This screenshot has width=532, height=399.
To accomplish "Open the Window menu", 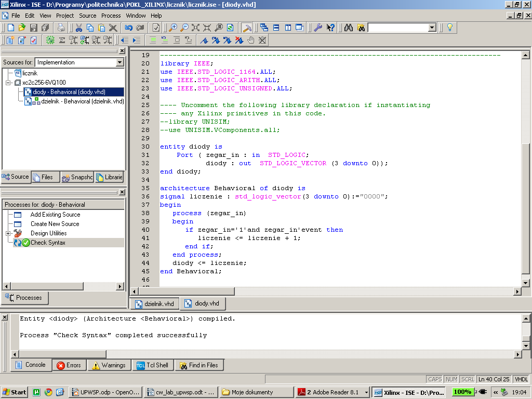I will (136, 16).
